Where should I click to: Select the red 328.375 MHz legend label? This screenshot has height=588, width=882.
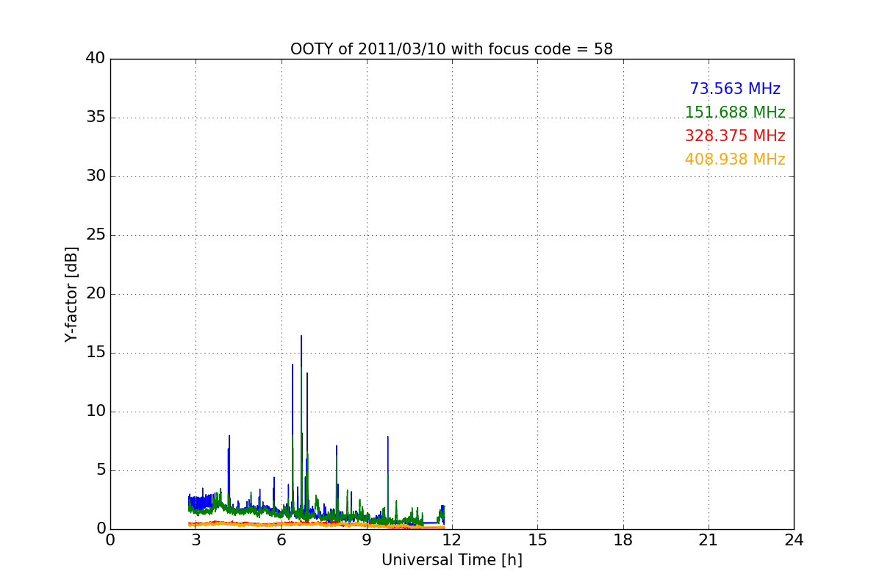point(735,136)
